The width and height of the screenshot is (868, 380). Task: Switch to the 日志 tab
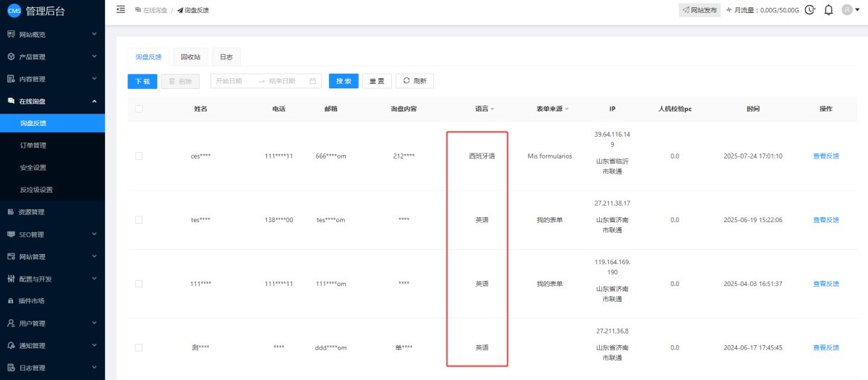pos(226,56)
